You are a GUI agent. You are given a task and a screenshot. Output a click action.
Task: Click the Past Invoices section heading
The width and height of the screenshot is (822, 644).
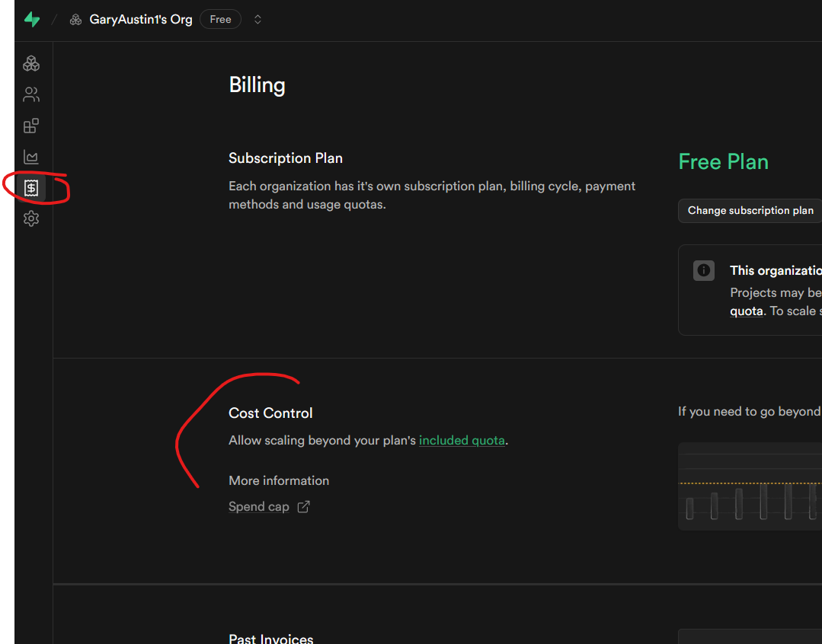point(271,639)
